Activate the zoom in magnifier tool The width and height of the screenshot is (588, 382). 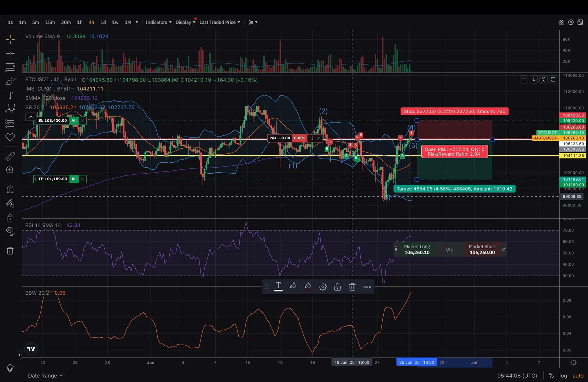[10, 170]
